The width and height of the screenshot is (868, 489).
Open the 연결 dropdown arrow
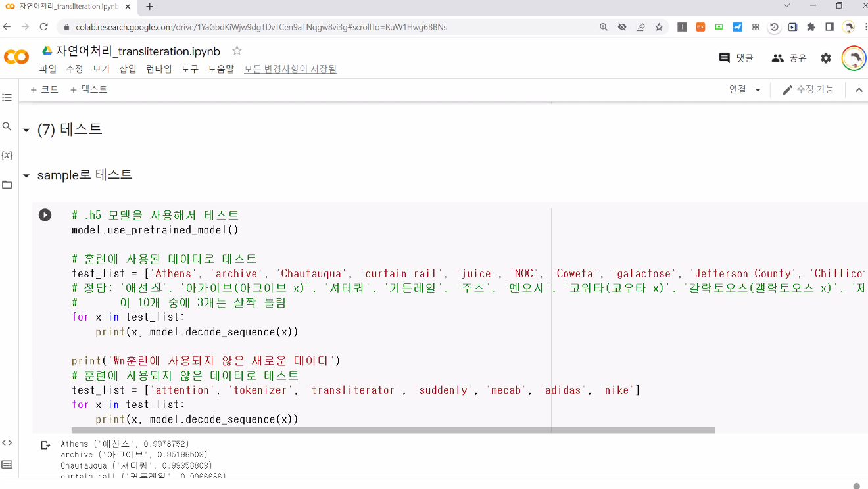pyautogui.click(x=758, y=90)
